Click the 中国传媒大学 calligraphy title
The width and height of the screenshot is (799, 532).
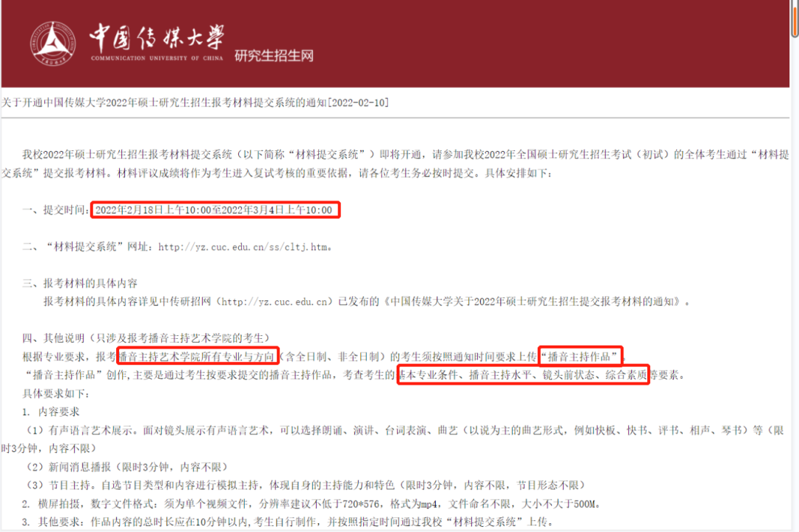[x=157, y=37]
